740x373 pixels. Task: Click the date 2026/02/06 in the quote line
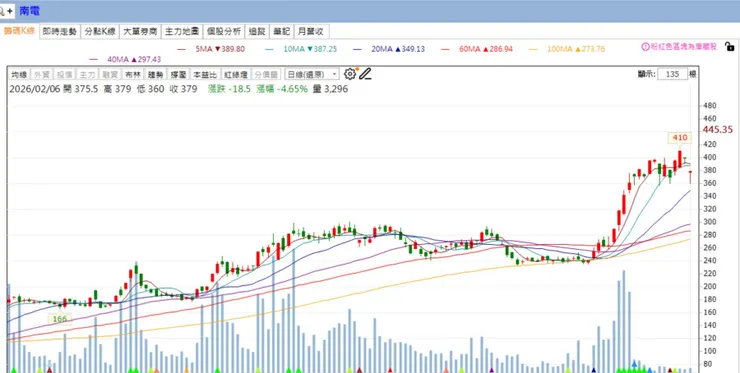click(x=35, y=89)
